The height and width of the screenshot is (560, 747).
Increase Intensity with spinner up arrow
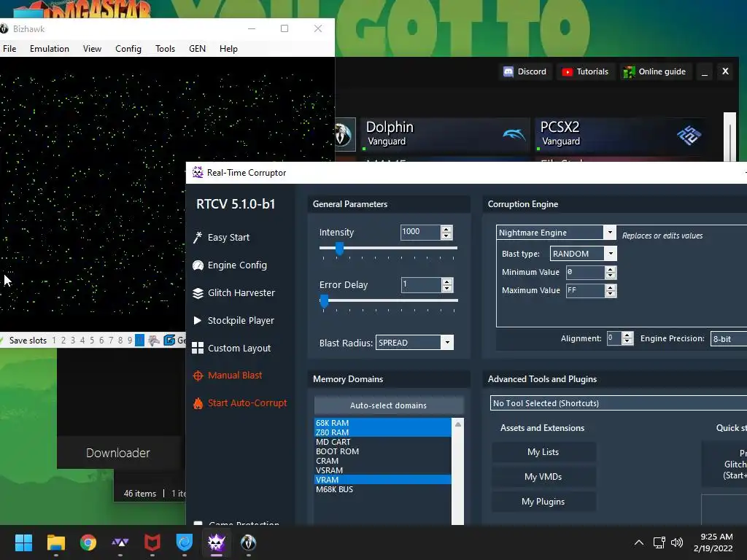[x=446, y=229]
